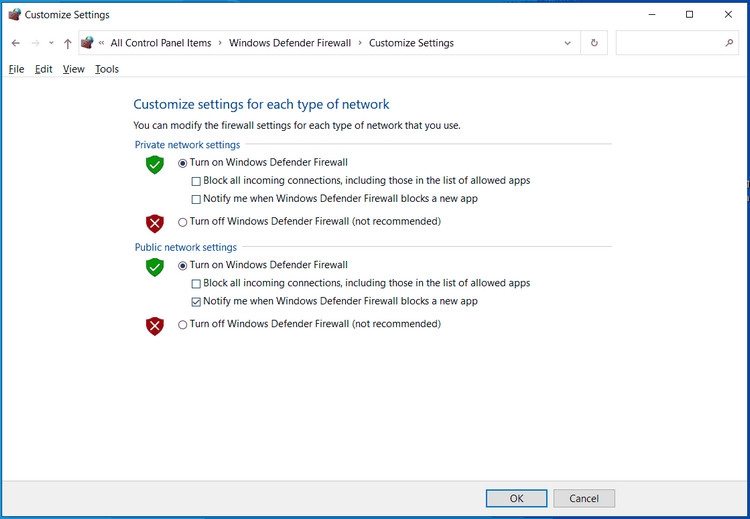Image resolution: width=750 pixels, height=519 pixels.
Task: Close the Customize Settings window
Action: click(x=728, y=14)
